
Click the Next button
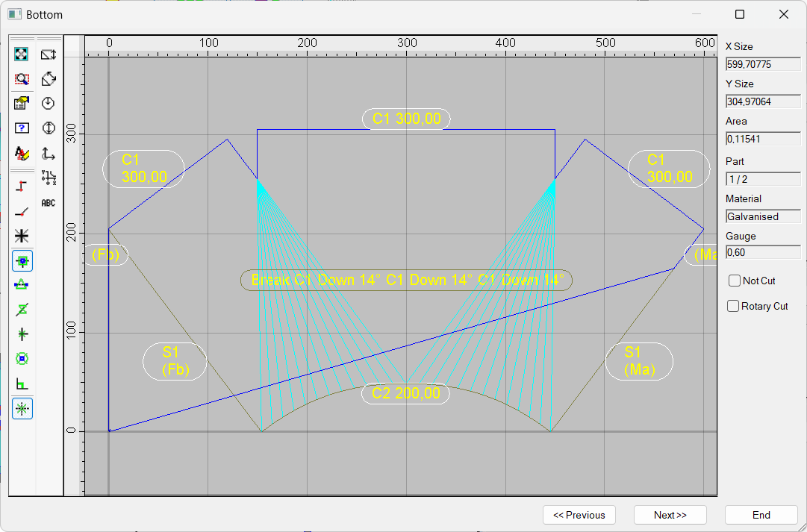point(670,515)
